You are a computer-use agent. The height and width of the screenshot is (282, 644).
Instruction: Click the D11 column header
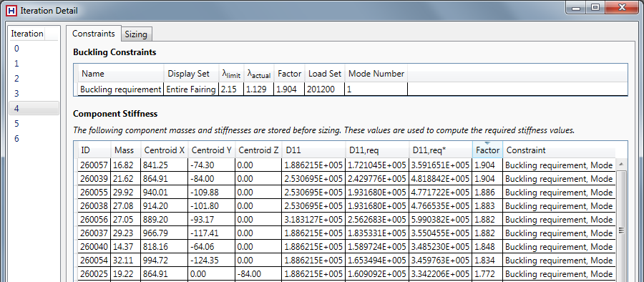[313, 150]
